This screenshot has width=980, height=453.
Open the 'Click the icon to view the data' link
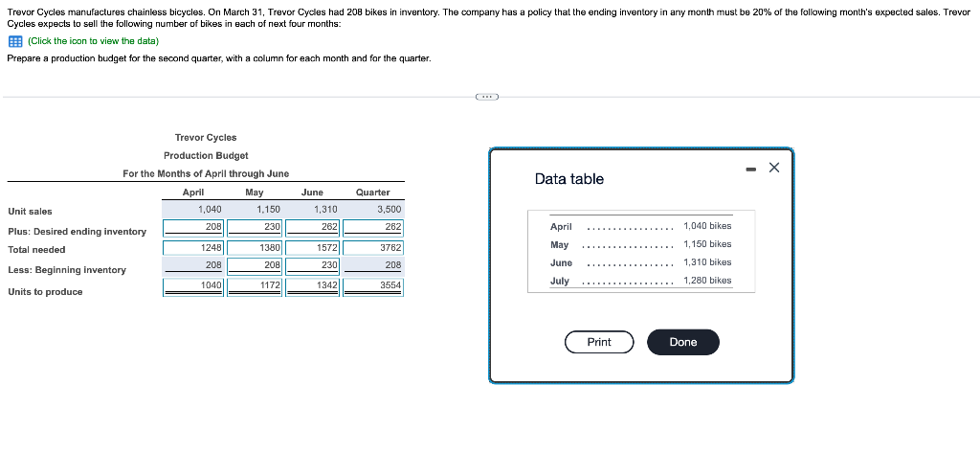[x=93, y=41]
